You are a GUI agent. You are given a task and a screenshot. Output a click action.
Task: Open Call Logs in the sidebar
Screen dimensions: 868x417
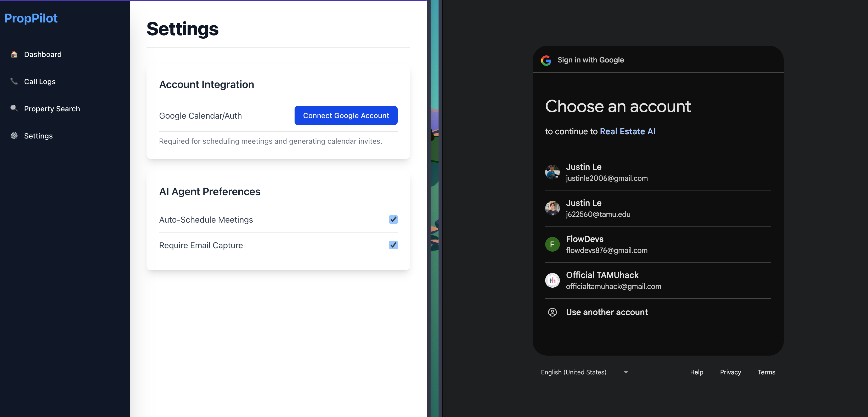point(40,82)
